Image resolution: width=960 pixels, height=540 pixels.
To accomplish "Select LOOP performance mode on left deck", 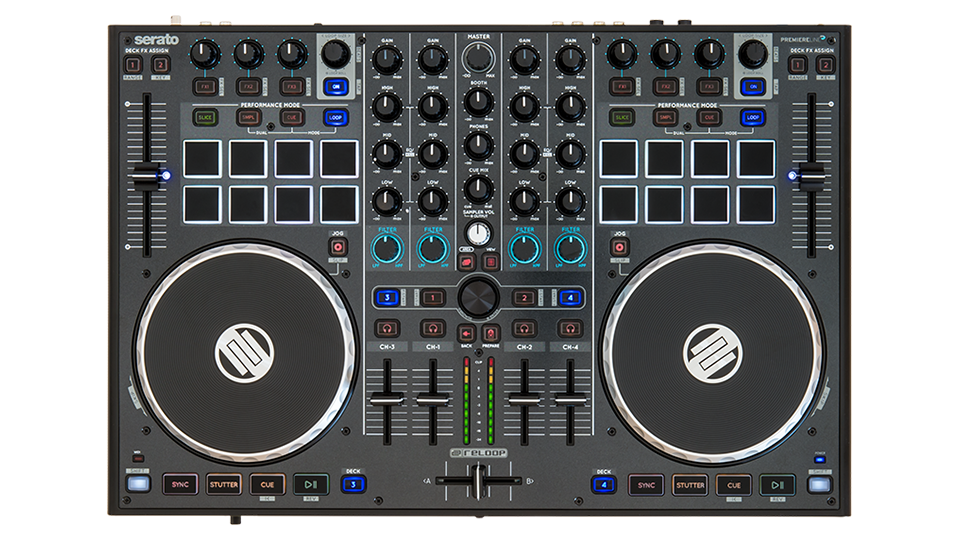I will 336,117.
